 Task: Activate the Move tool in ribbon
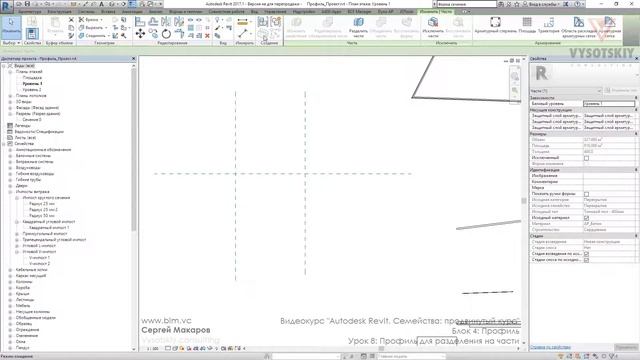[x=140, y=34]
